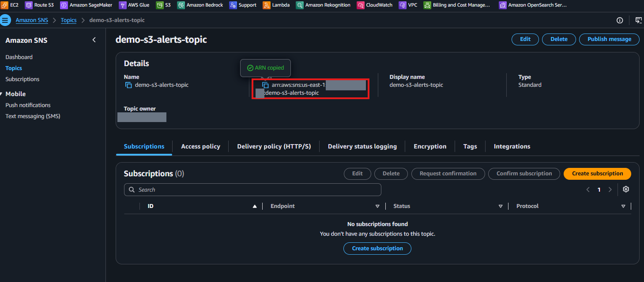Viewport: 644px width, 282px height.
Task: Sort subscriptions by Status column arrow
Action: coord(501,206)
